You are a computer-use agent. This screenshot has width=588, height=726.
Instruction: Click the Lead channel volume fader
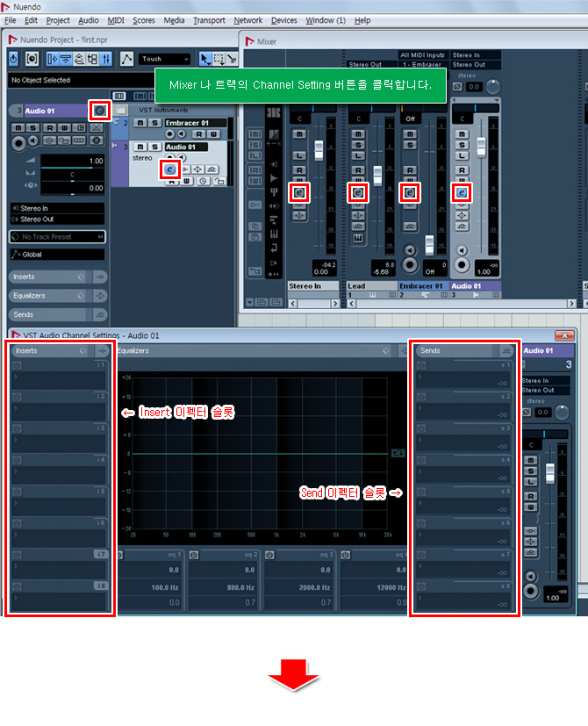pyautogui.click(x=377, y=175)
